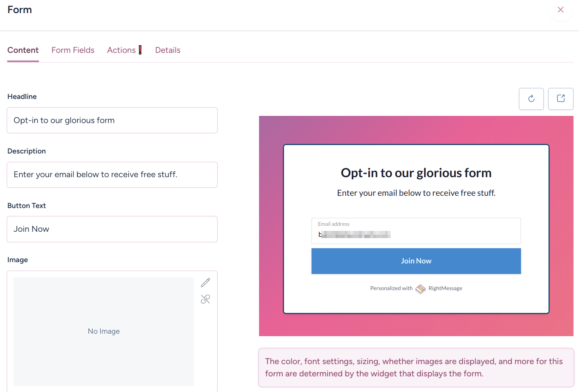579x392 pixels.
Task: Switch to the Content tab
Action: [23, 50]
